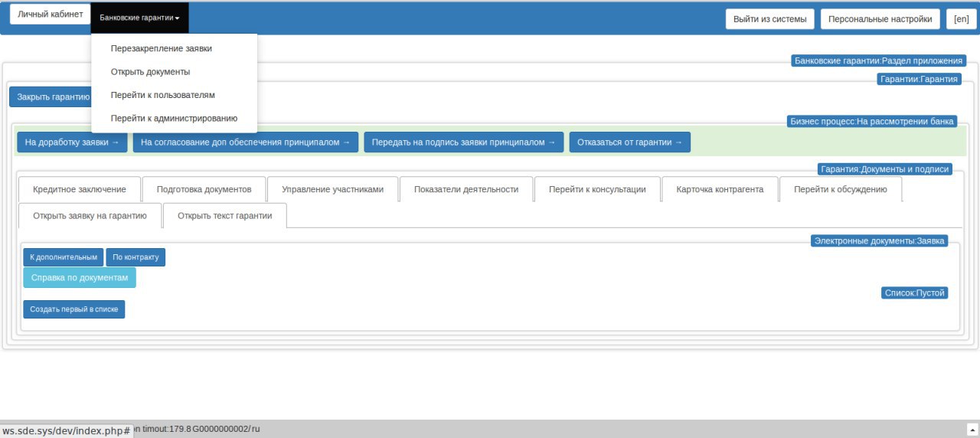Open the Управление участниками tab
This screenshot has height=438, width=980.
point(332,189)
